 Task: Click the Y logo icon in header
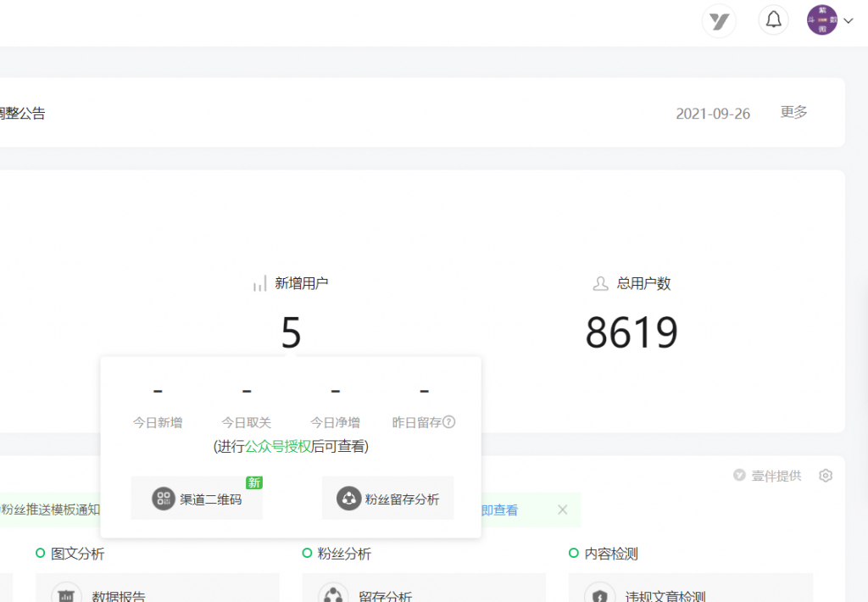click(x=719, y=21)
